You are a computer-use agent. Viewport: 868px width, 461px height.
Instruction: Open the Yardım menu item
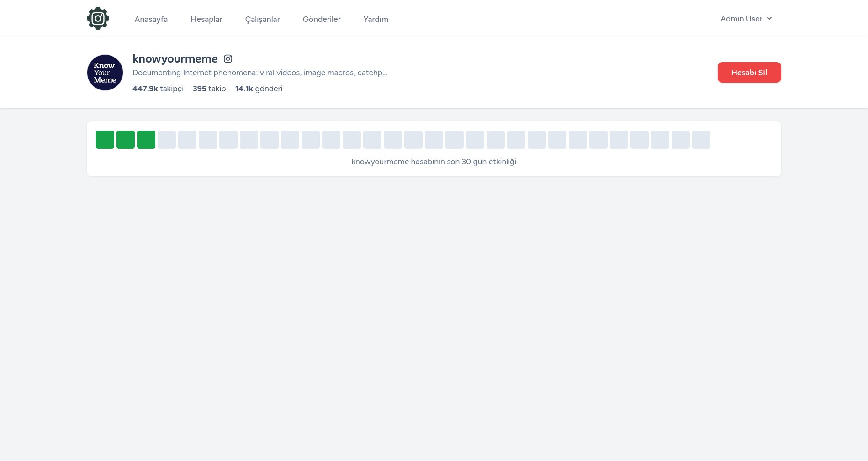point(376,19)
